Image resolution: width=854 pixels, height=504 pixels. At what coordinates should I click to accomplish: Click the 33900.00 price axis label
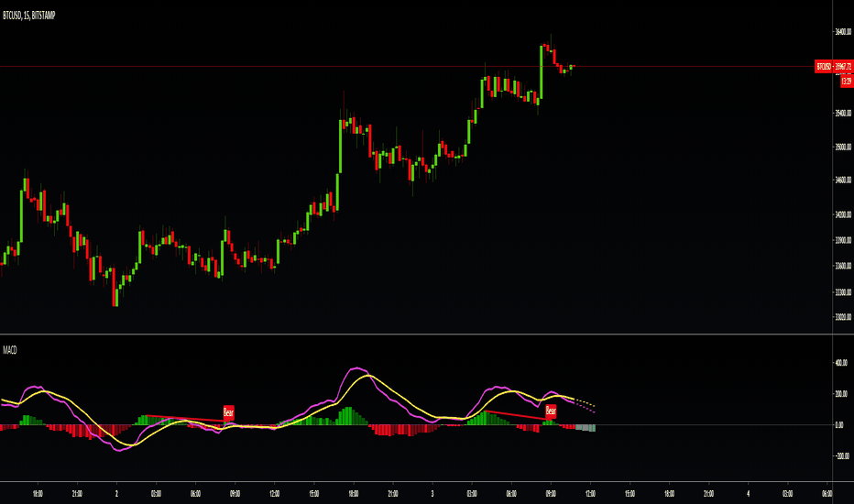pos(843,240)
